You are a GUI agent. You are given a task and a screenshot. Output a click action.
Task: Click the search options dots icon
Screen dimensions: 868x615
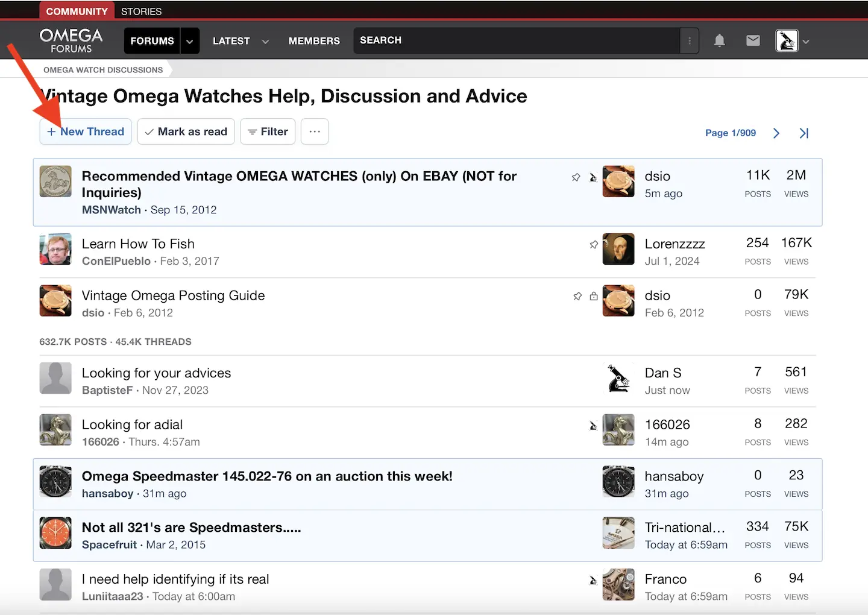pyautogui.click(x=690, y=40)
